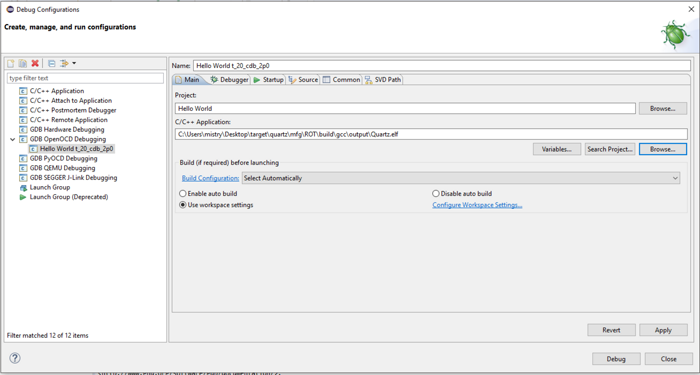The image size is (700, 375).
Task: Switch to the Main tab
Action: pos(188,80)
